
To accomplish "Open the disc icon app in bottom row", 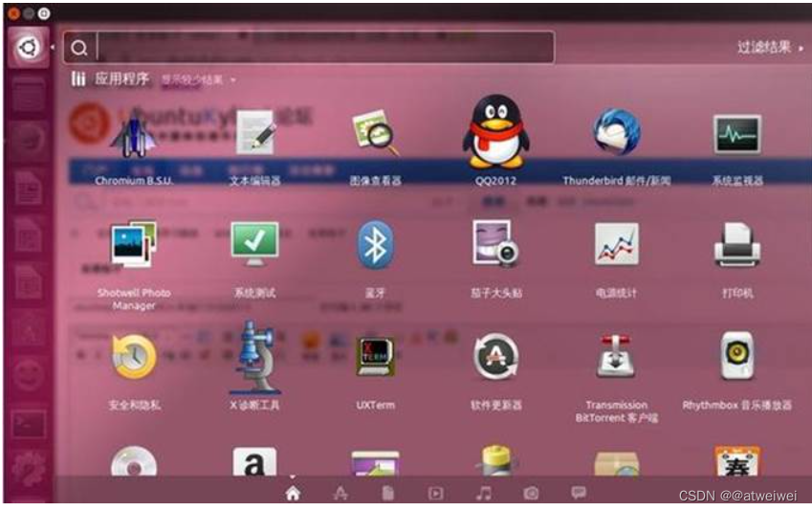I will click(134, 462).
